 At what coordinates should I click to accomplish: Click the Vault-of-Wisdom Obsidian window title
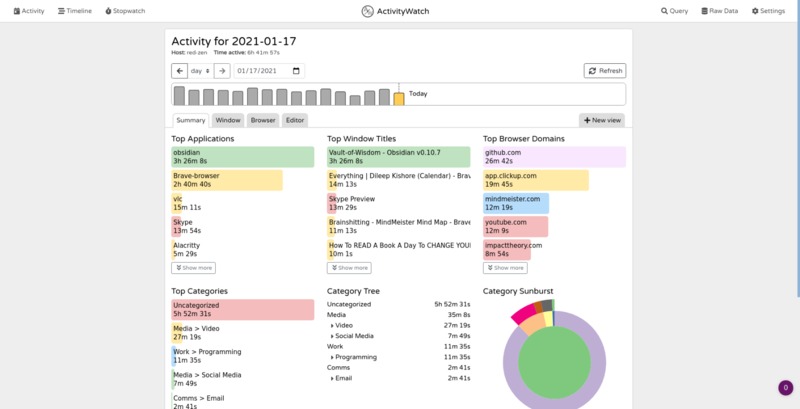(x=398, y=157)
